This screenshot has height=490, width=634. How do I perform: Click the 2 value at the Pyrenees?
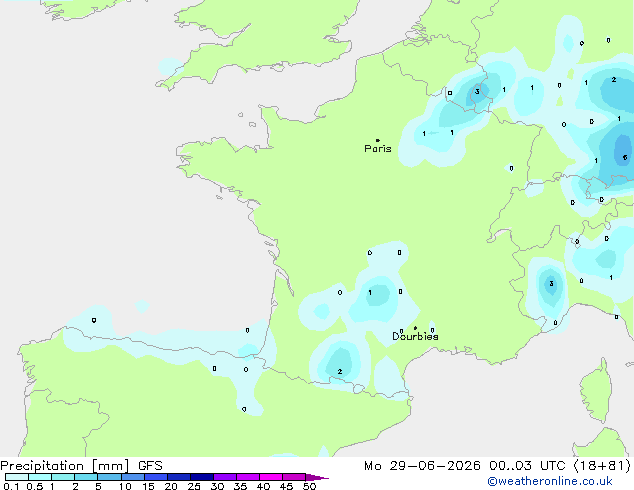340,371
